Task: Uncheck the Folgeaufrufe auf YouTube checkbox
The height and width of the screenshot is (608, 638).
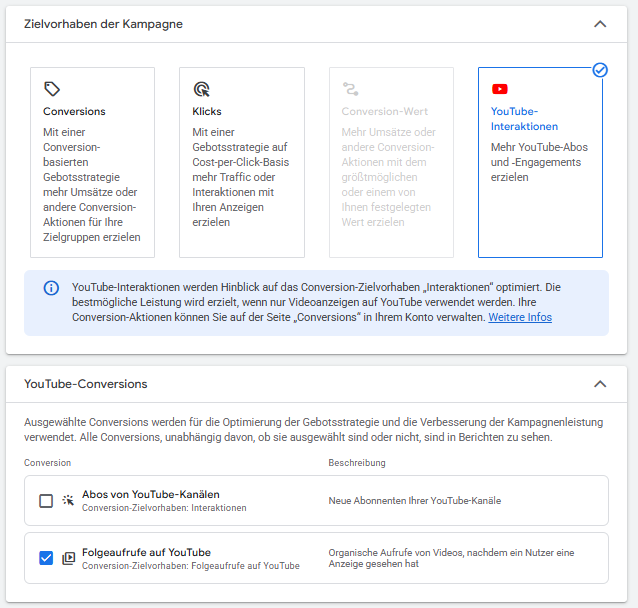Action: point(46,558)
